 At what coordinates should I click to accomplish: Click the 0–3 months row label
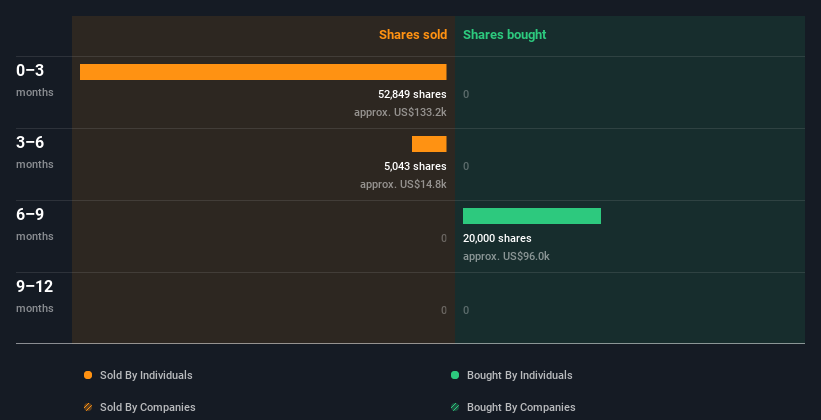pos(35,80)
